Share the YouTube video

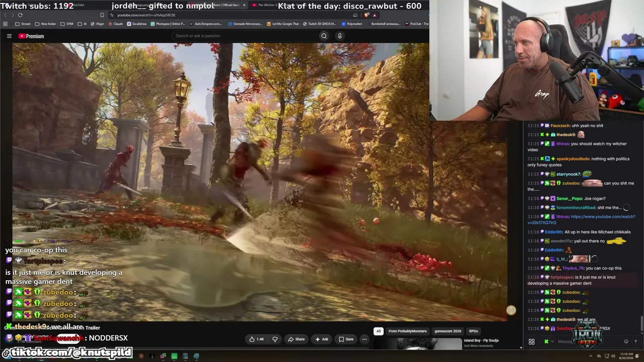click(296, 339)
